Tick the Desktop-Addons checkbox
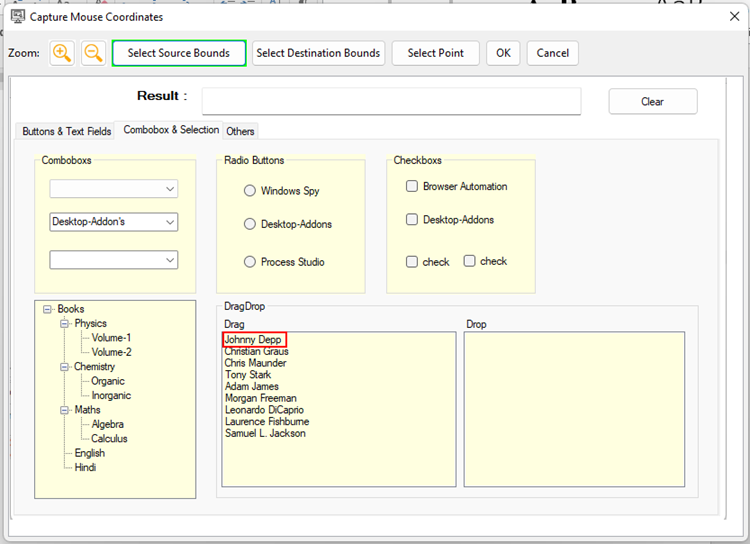 coord(412,220)
